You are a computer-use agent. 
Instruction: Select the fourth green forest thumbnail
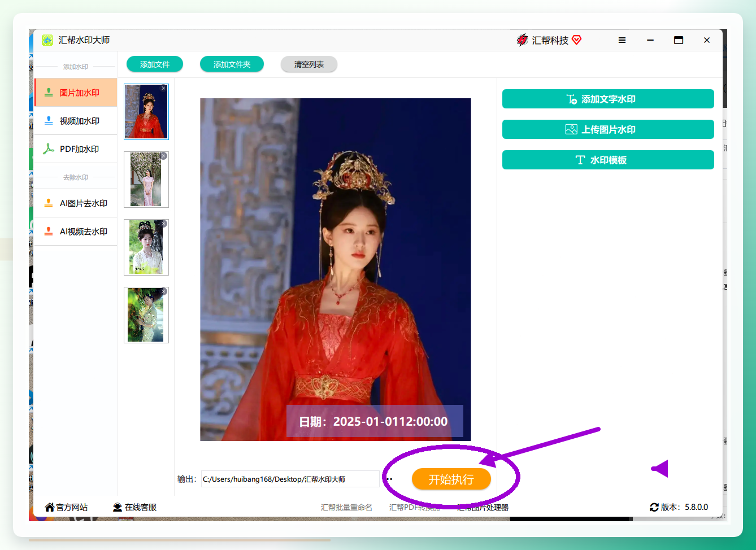pyautogui.click(x=146, y=315)
